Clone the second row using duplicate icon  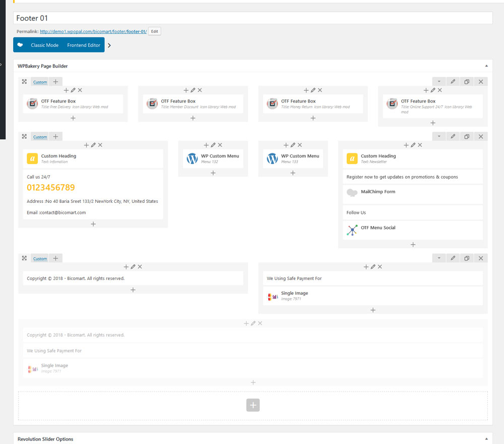[467, 137]
